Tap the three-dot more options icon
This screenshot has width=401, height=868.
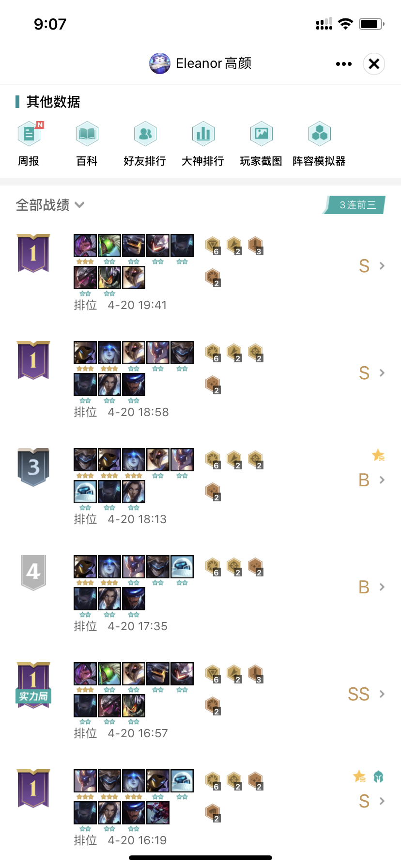[344, 64]
